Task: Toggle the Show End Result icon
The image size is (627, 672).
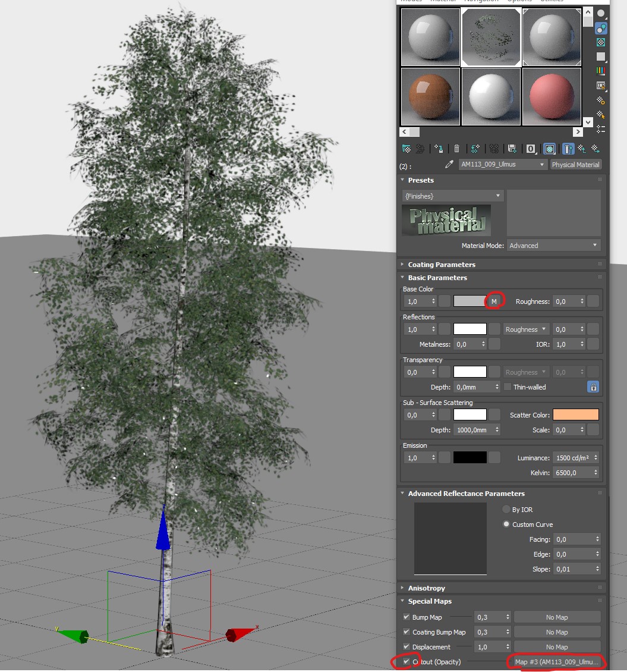Action: [x=568, y=149]
